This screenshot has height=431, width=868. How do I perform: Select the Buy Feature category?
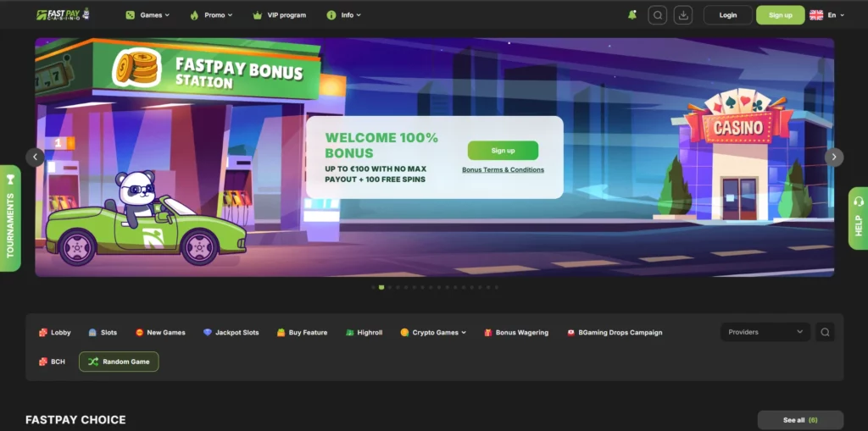(x=303, y=333)
